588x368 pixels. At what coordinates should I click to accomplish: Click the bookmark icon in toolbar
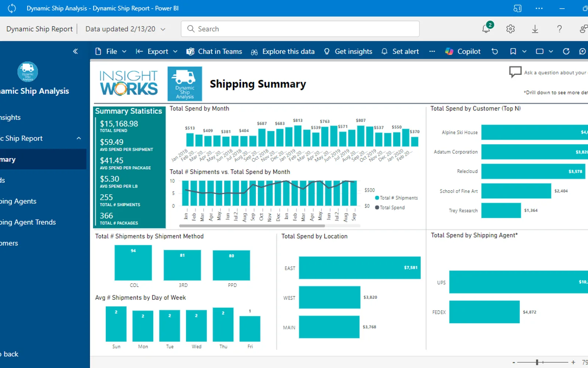click(513, 52)
